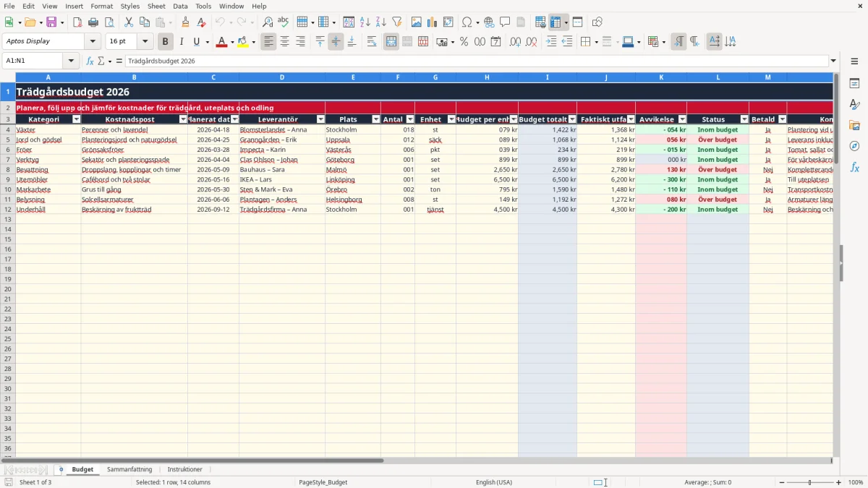Open the sidebar Properties panel

pyautogui.click(x=854, y=84)
